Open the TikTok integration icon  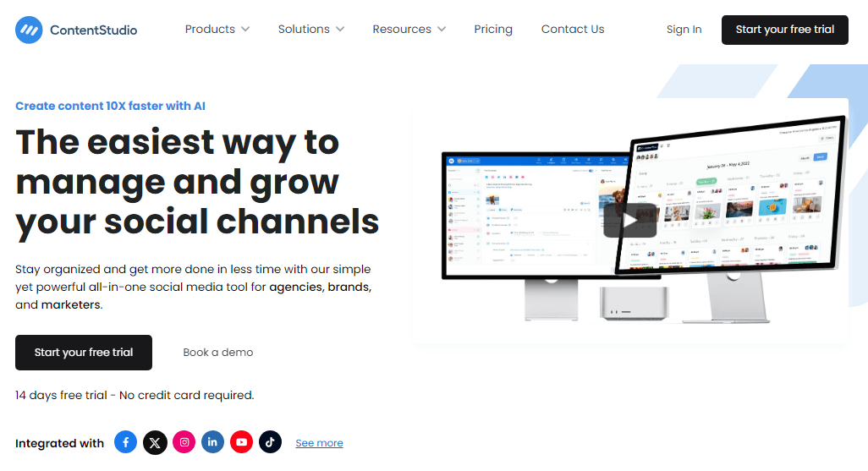click(270, 442)
